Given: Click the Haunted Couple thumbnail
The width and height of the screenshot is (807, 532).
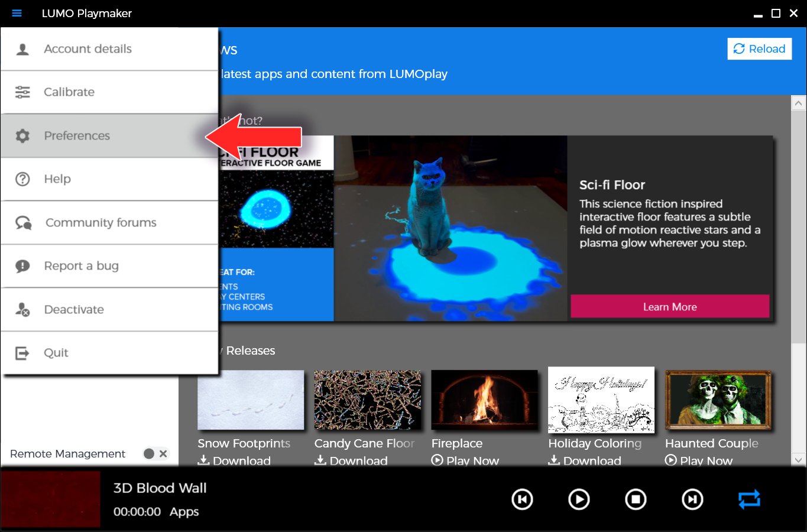Looking at the screenshot, I should 718,400.
